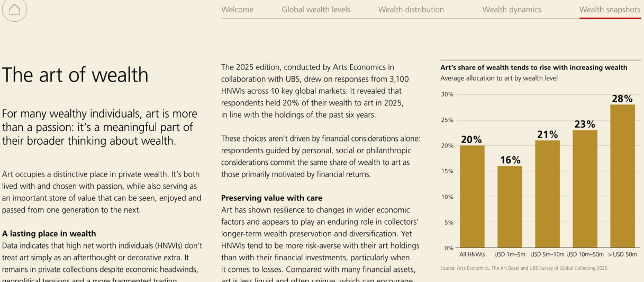Click the Average allocation to art subtitle
The height and width of the screenshot is (282, 644).
[496, 78]
